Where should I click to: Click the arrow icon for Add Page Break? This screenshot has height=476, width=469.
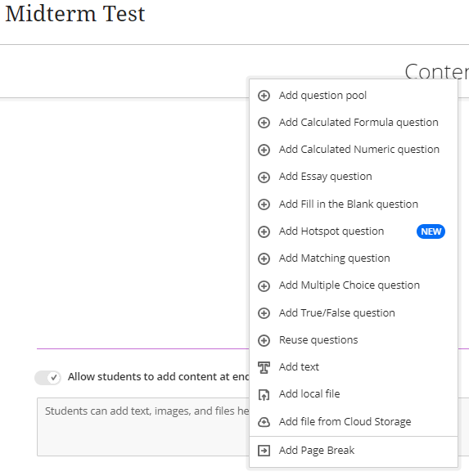point(264,450)
